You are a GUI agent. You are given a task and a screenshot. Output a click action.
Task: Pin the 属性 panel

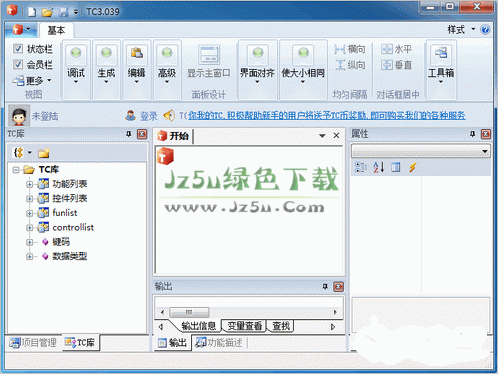coord(472,134)
